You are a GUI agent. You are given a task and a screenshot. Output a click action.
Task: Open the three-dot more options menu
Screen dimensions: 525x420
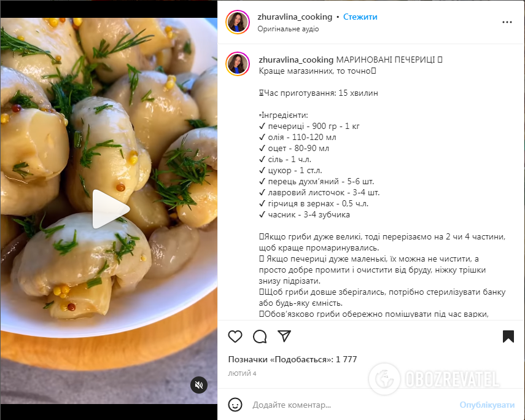pos(507,22)
